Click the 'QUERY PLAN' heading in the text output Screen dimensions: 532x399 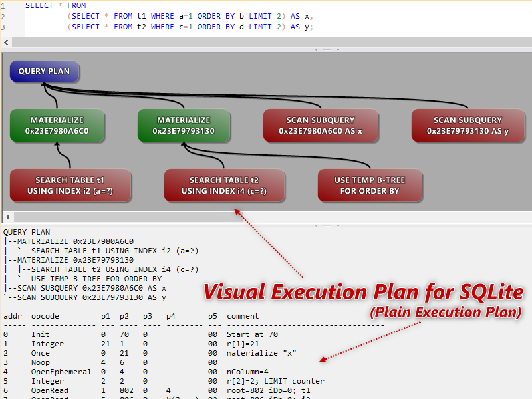click(x=27, y=232)
